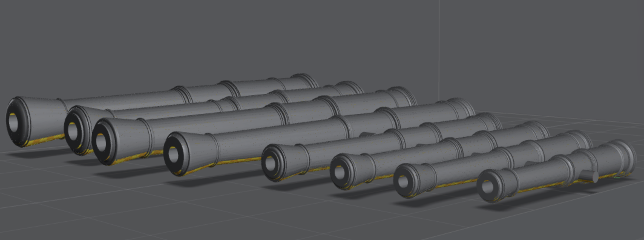Image resolution: width=644 pixels, height=240 pixels.
Task: Click the small green marker near the shortest cannon's breech
Action: [x=617, y=177]
